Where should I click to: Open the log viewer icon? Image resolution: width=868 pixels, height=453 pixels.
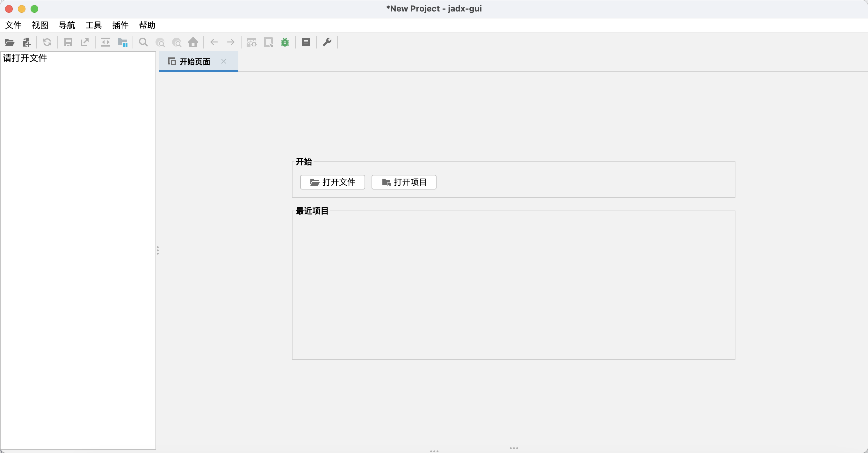click(306, 42)
